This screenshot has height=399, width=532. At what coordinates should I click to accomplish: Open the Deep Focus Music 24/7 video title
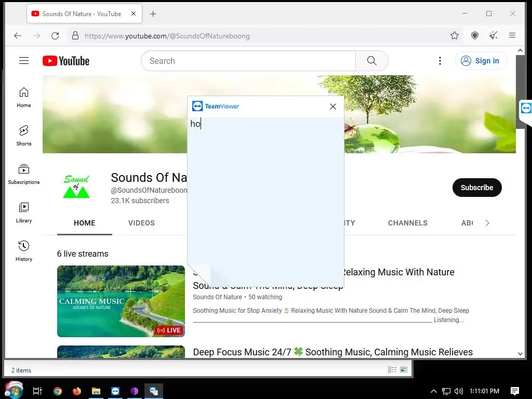(x=332, y=352)
